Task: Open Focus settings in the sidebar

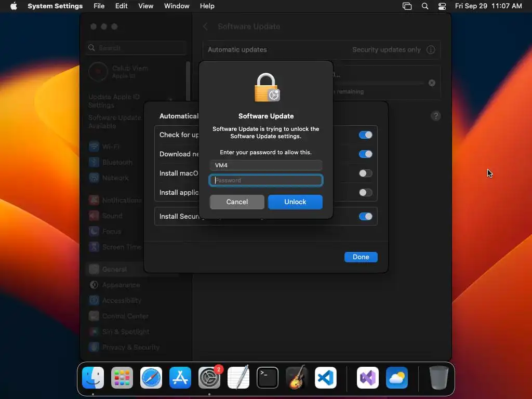Action: click(105, 231)
